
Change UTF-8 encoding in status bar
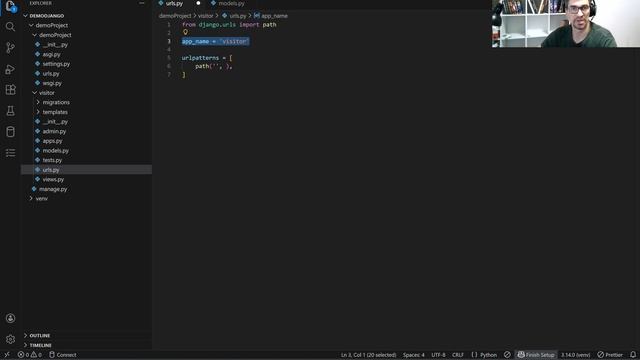pyautogui.click(x=438, y=355)
